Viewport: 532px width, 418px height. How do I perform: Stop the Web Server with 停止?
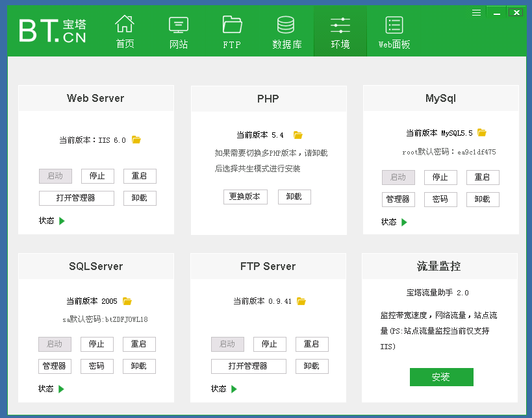[97, 176]
